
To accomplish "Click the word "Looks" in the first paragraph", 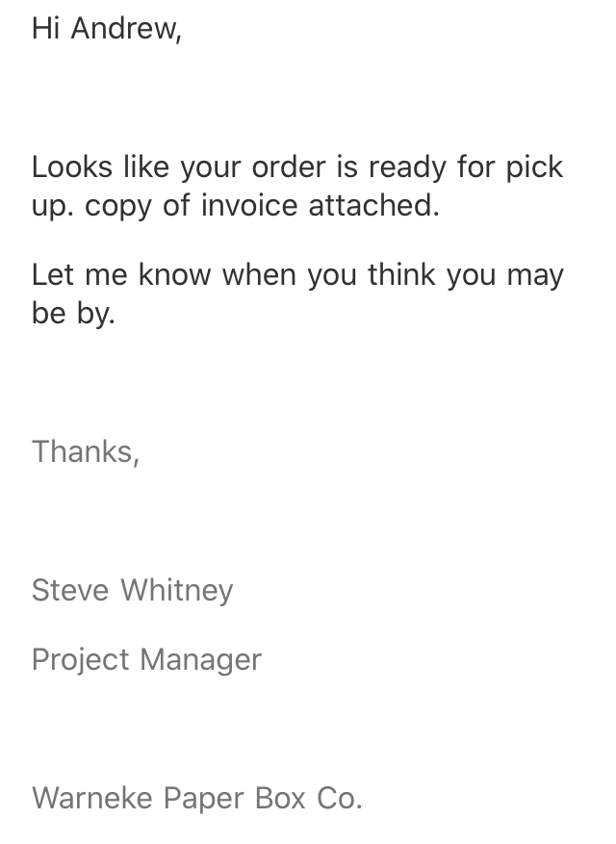I will 72,166.
